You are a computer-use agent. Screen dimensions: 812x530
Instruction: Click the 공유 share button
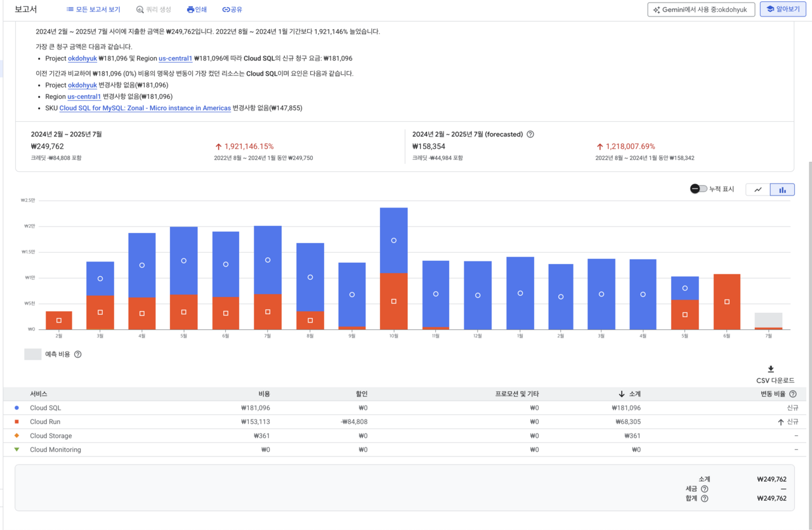click(232, 10)
